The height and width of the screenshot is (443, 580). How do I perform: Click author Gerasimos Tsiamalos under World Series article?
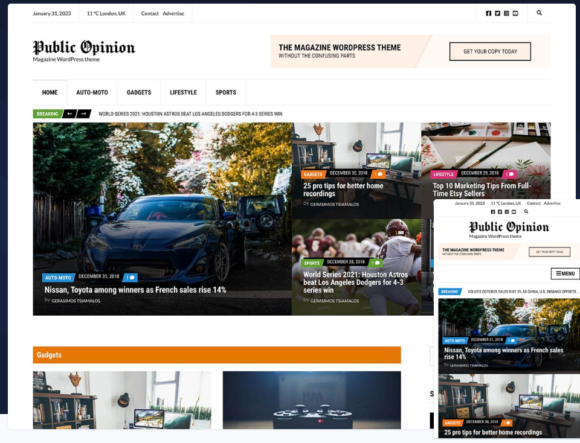pos(334,301)
